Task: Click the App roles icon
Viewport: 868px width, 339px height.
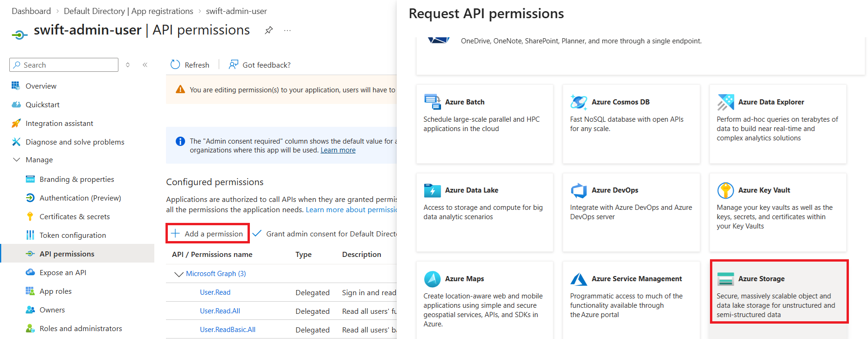Action: [30, 291]
